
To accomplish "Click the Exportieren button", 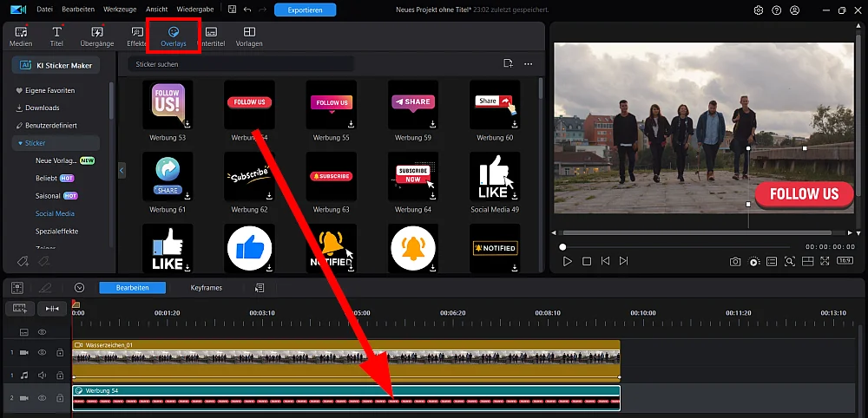I will [x=305, y=10].
